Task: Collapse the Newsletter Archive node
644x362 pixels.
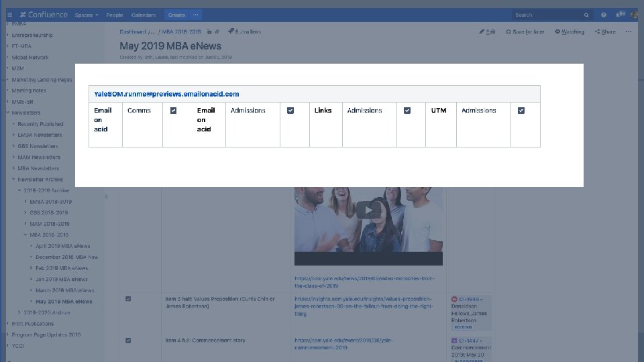Action: point(13,180)
